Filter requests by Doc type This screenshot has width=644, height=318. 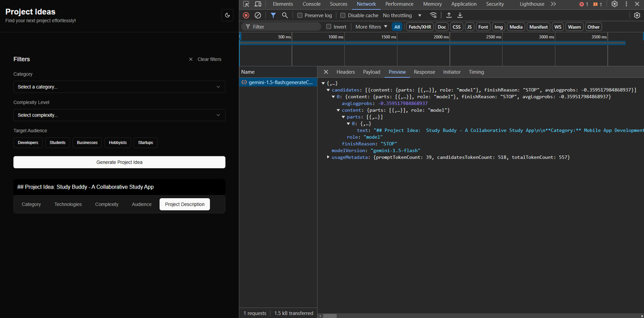coord(442,27)
